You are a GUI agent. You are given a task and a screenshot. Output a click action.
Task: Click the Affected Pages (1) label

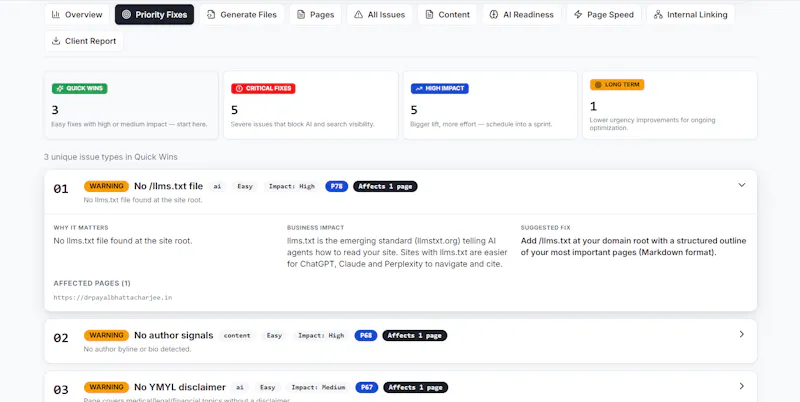pos(92,283)
